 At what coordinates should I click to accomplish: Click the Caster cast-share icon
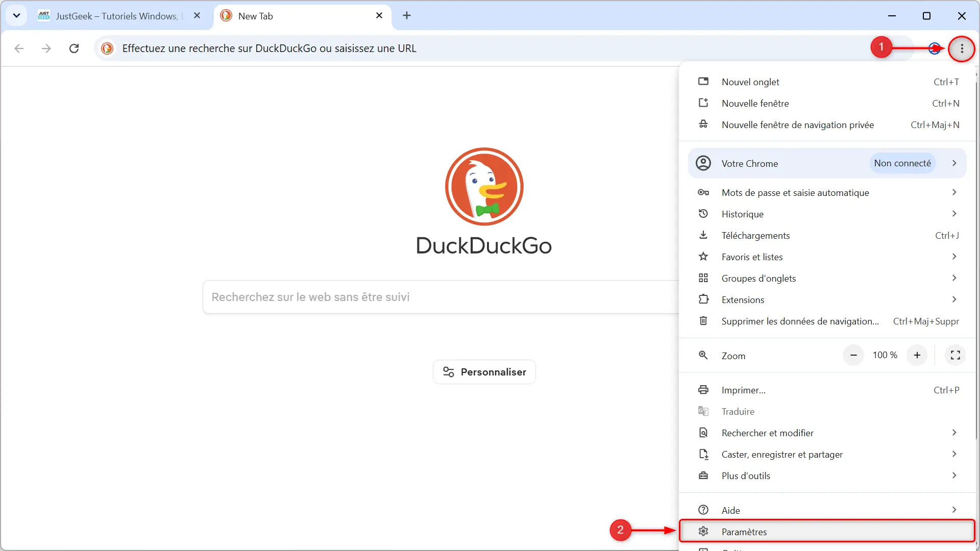pos(703,454)
